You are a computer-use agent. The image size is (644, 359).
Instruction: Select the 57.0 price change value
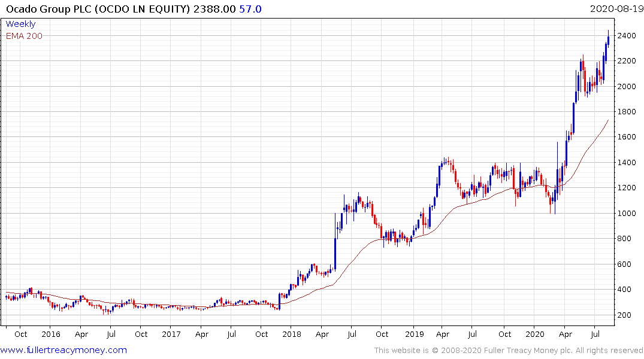(250, 9)
